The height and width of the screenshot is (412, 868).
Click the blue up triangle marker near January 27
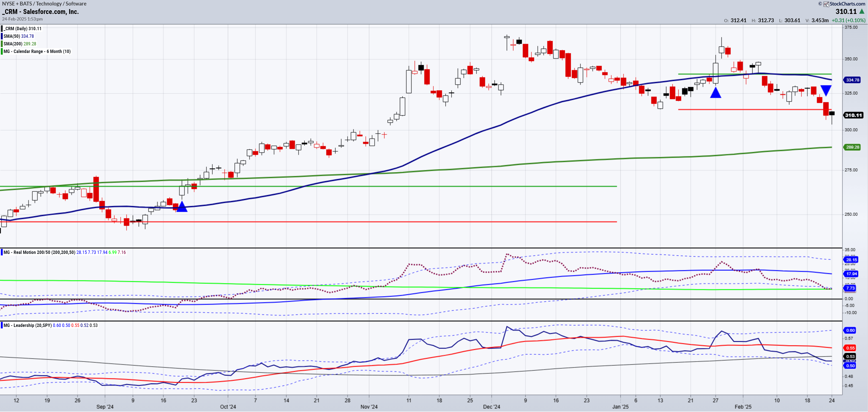[x=715, y=93]
